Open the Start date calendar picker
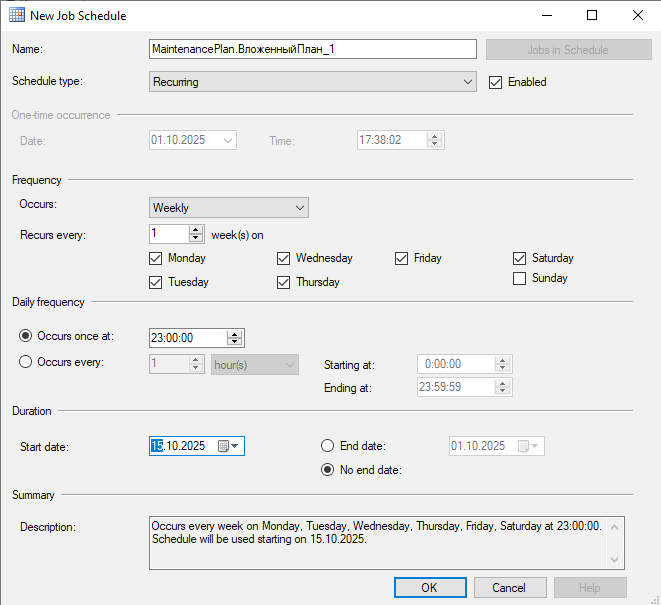 [x=229, y=446]
